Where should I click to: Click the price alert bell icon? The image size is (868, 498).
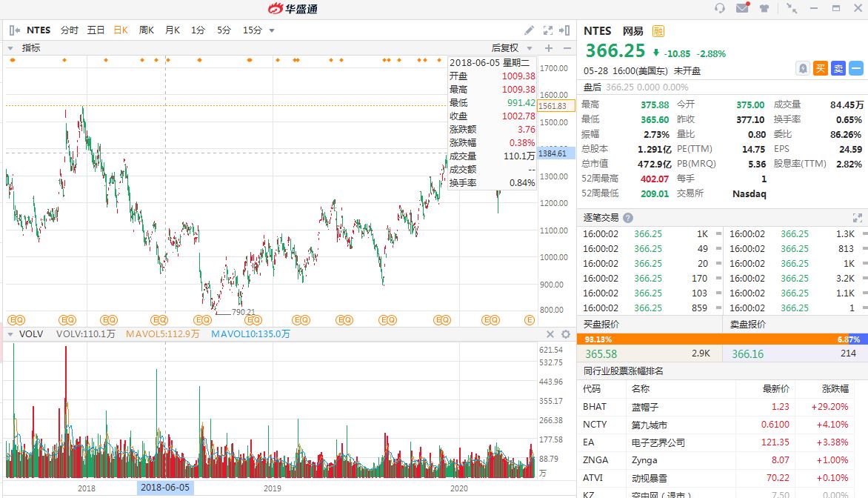point(803,68)
